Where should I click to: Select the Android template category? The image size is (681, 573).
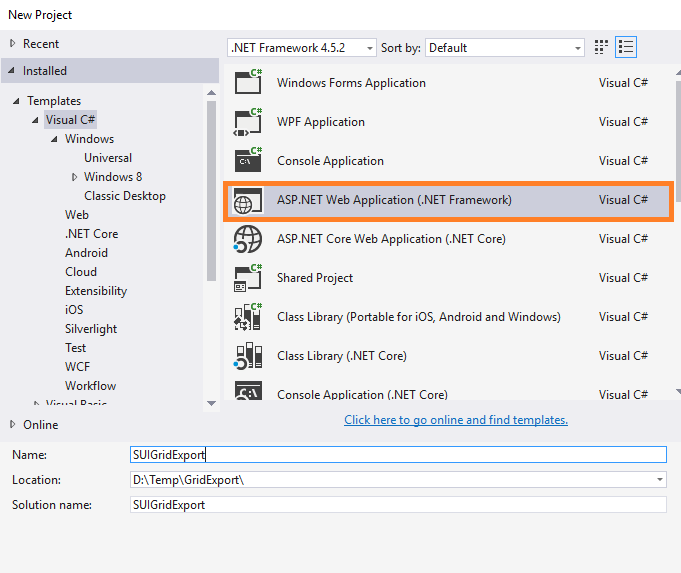click(x=86, y=253)
